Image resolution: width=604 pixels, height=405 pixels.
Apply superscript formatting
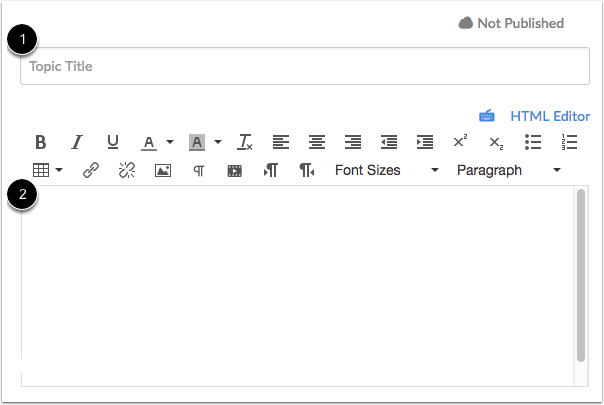pyautogui.click(x=460, y=141)
